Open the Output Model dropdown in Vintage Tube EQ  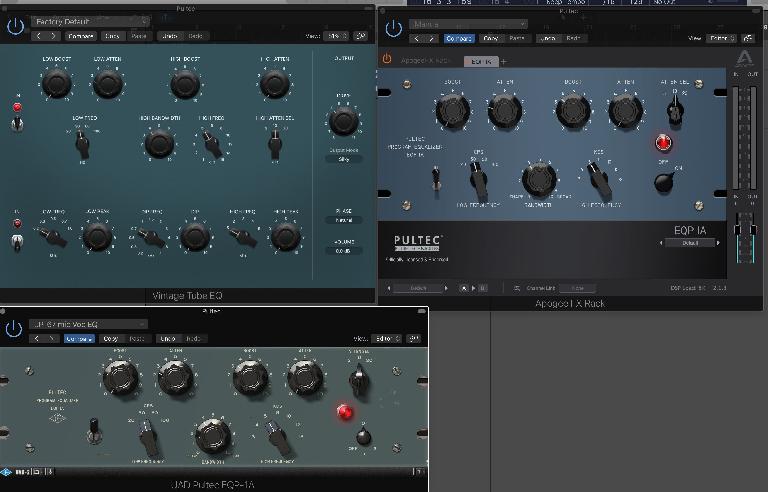click(343, 159)
